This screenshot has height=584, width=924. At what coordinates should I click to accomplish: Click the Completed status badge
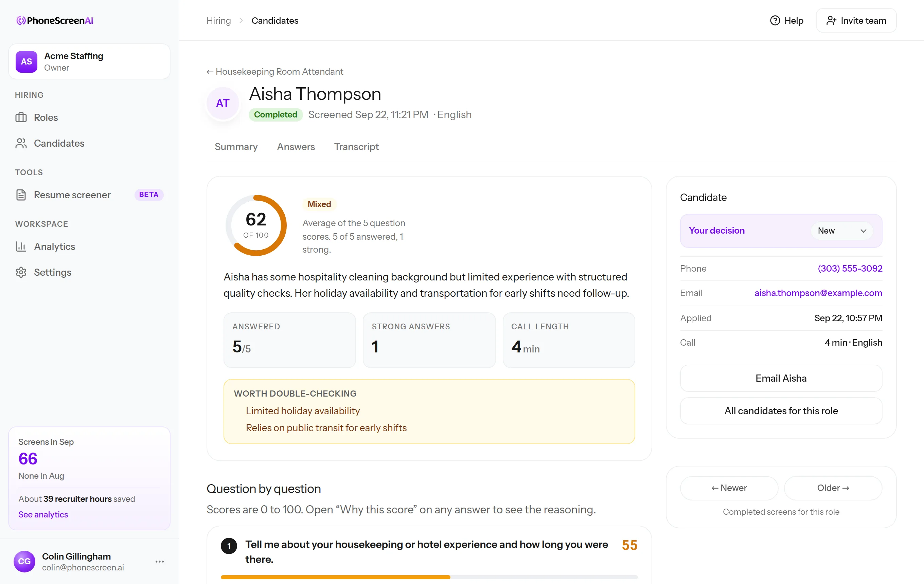[x=275, y=114]
